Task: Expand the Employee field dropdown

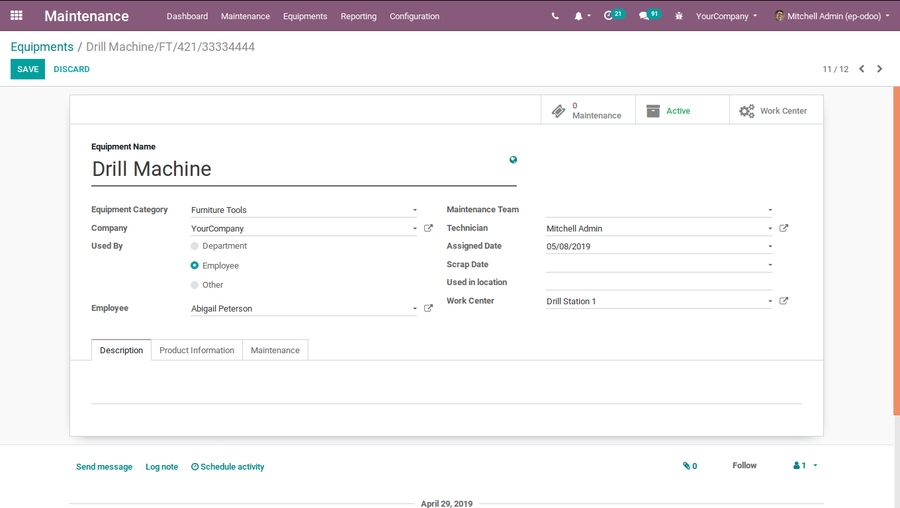Action: [x=414, y=309]
